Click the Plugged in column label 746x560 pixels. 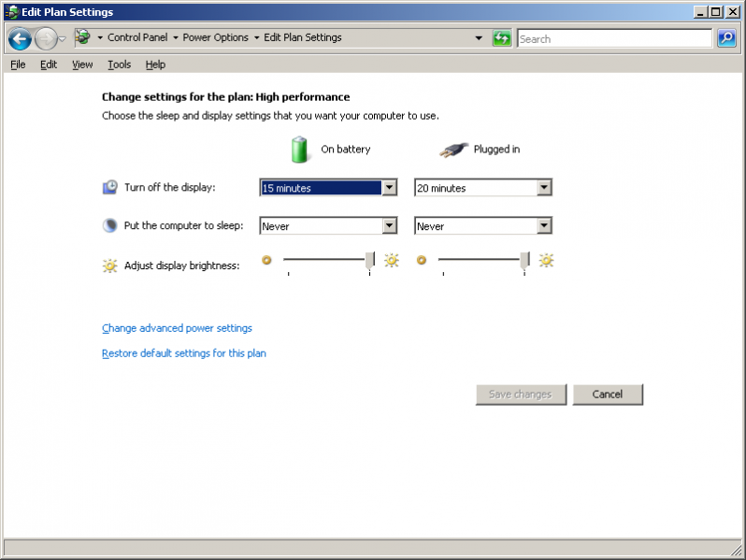point(496,149)
